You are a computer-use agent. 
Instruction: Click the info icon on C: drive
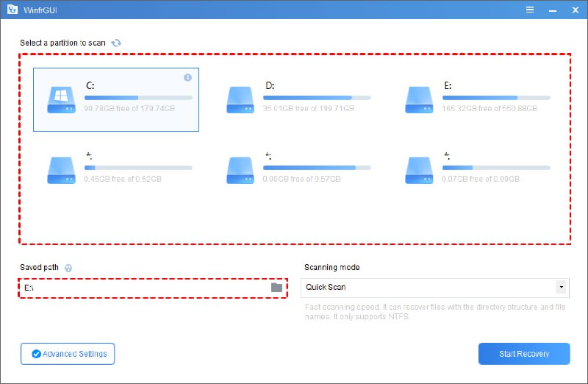(x=187, y=77)
